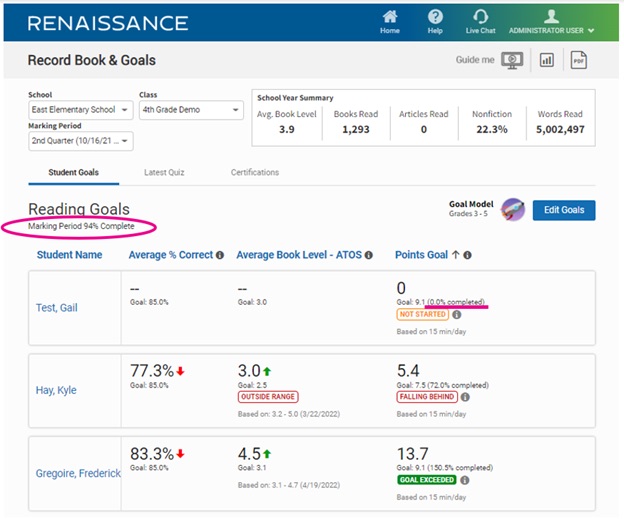This screenshot has width=624, height=520.
Task: Click the NOT STARTED status badge
Action: [x=423, y=314]
